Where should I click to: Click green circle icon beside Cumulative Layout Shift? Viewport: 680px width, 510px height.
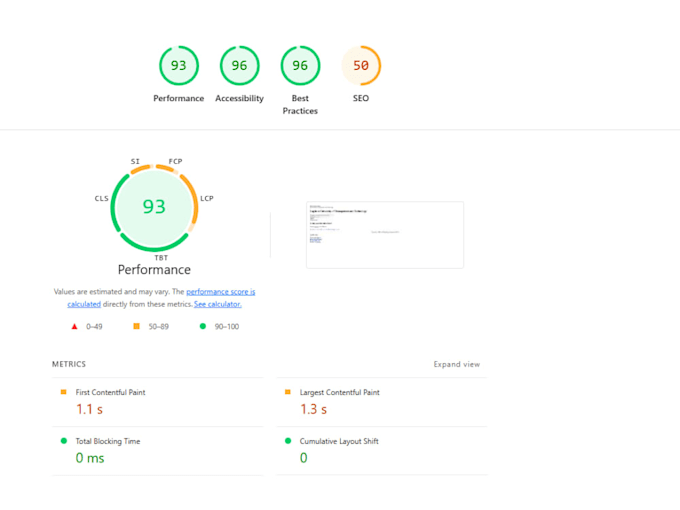(x=288, y=441)
